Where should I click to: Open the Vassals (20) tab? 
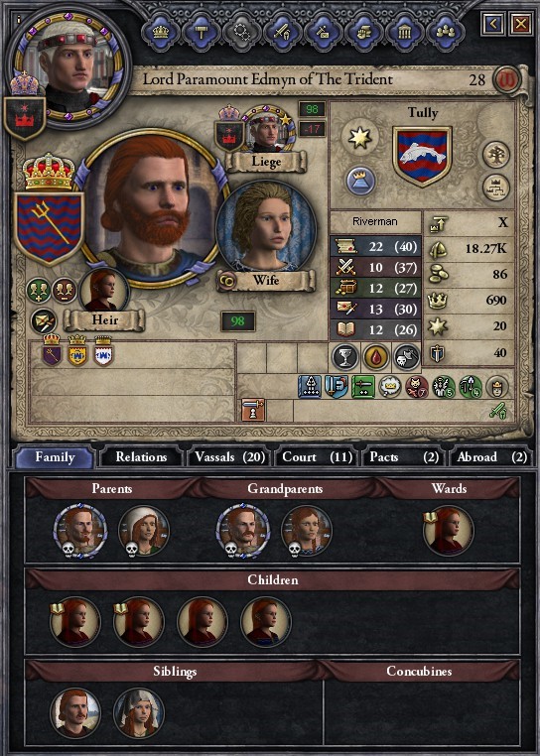coord(229,457)
